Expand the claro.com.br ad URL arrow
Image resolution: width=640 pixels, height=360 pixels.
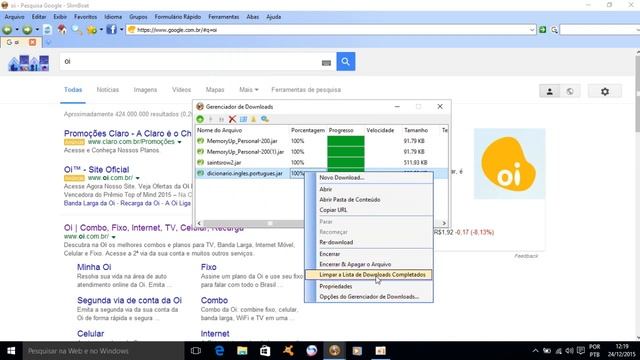[x=179, y=142]
